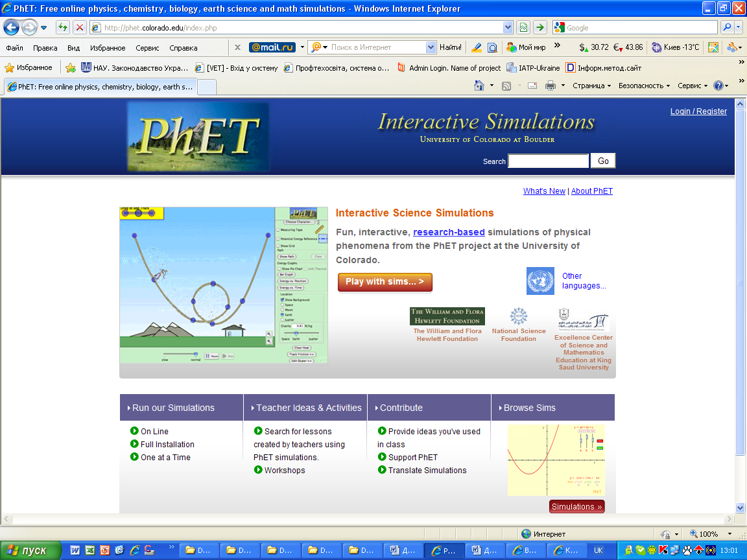Click the red Simulations » button
The image size is (747, 560).
(x=577, y=506)
